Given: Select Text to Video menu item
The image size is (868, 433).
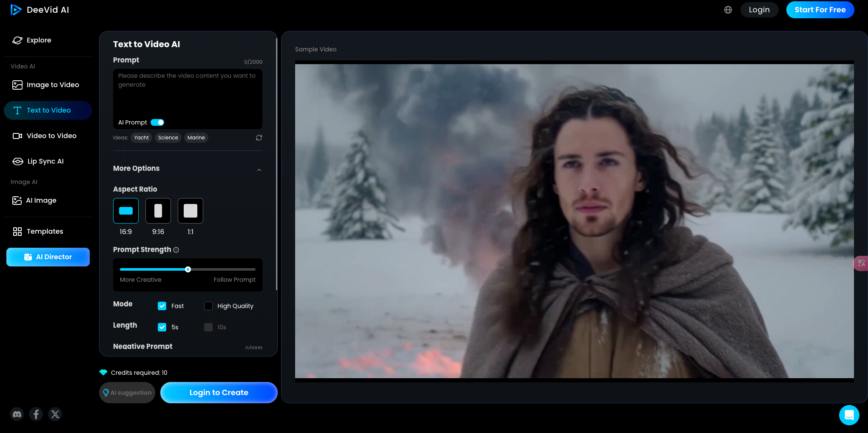Looking at the screenshot, I should point(48,110).
